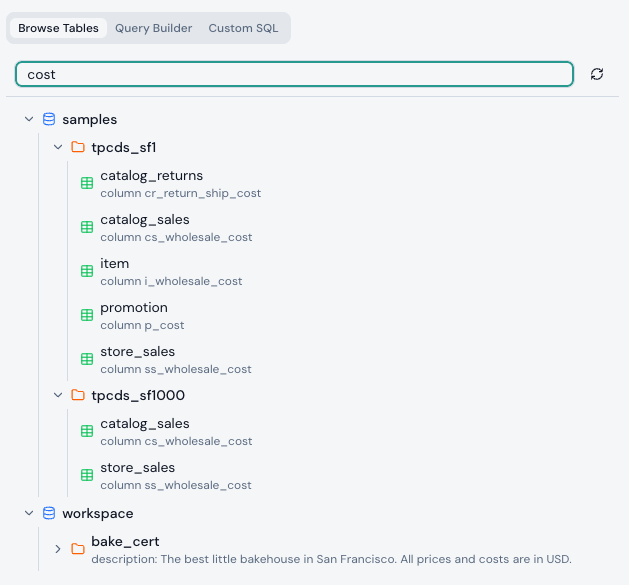Viewport: 629px width, 585px height.
Task: Click 'column i_wholesale_cost' text
Action: [x=171, y=281]
